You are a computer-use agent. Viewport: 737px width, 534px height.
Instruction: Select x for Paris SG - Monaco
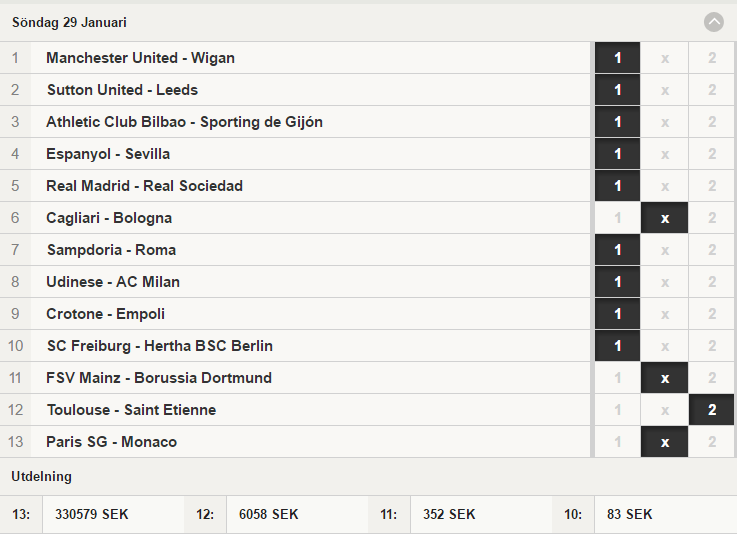pyautogui.click(x=664, y=441)
